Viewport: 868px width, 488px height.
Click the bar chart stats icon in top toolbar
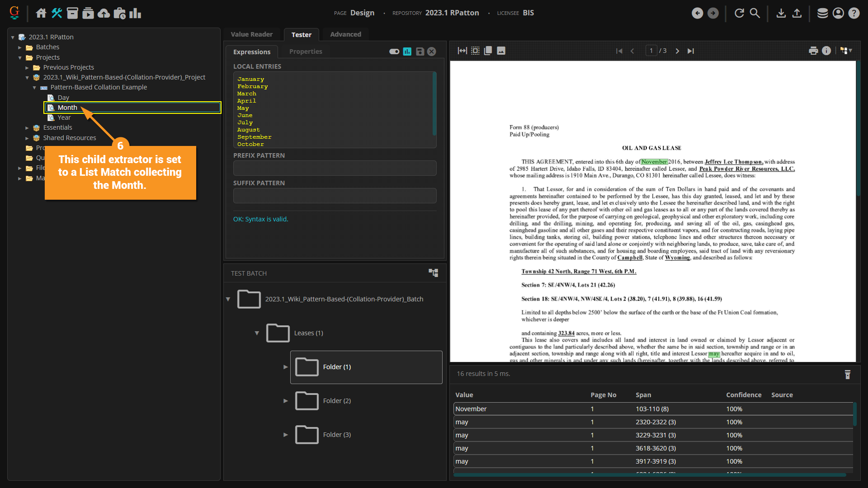coord(135,13)
